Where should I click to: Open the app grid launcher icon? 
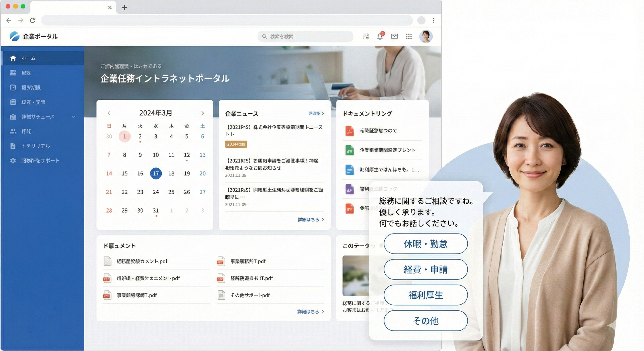pos(409,37)
